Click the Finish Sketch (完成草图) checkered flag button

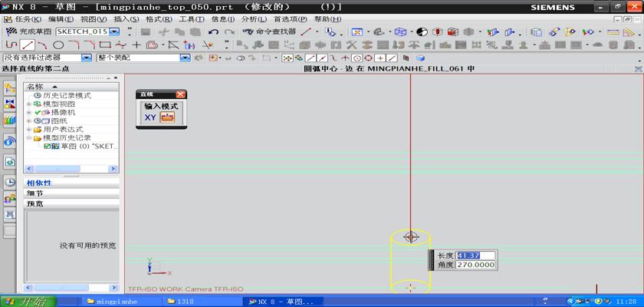click(x=28, y=31)
